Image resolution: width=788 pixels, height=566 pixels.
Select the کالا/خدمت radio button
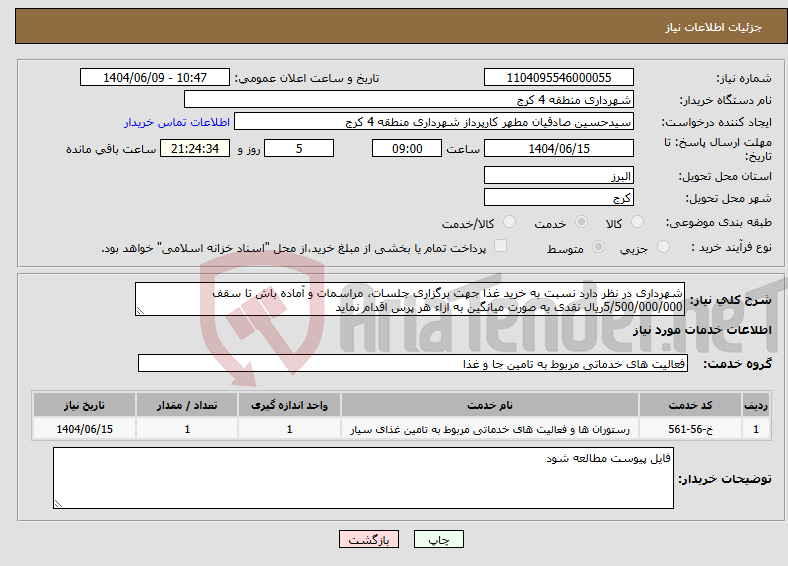tap(510, 222)
